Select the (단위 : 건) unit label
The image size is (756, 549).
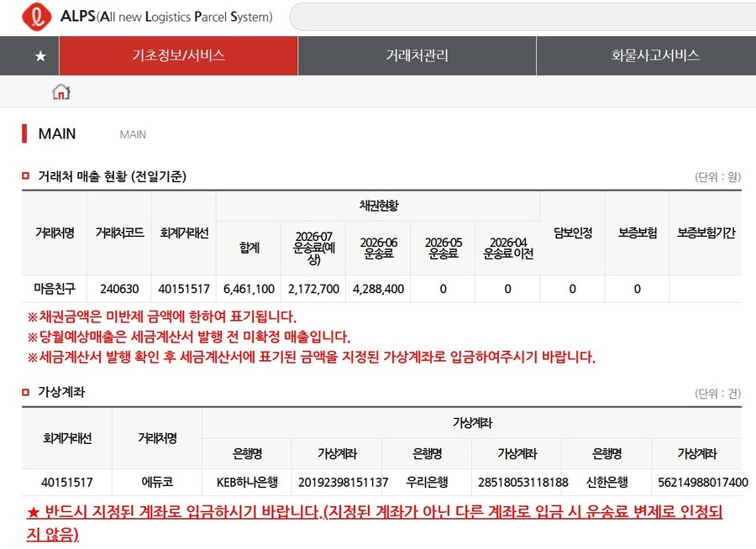point(717,394)
